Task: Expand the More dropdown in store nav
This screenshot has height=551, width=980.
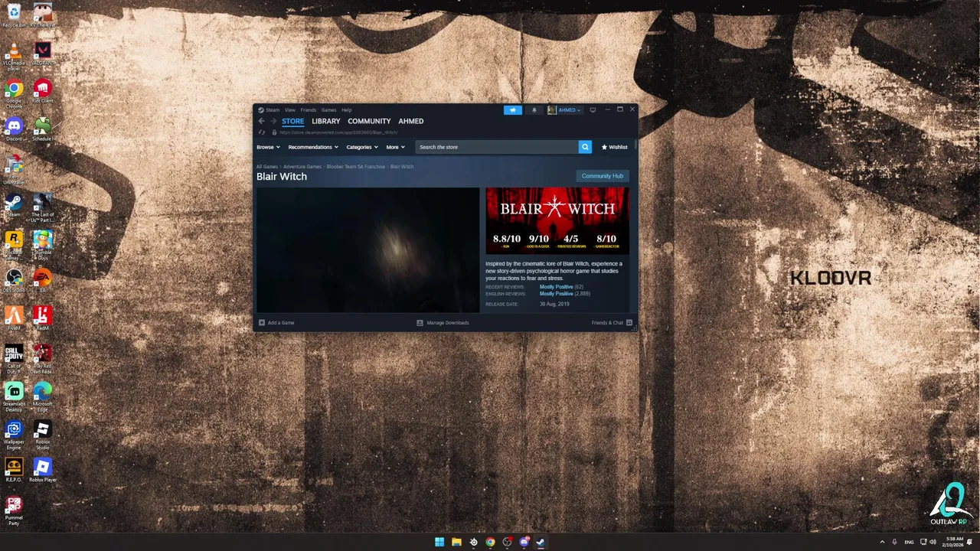Action: 395,147
